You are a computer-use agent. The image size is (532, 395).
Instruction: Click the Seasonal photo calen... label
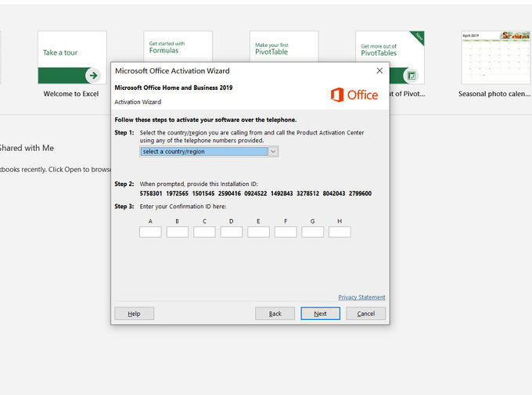tap(494, 94)
